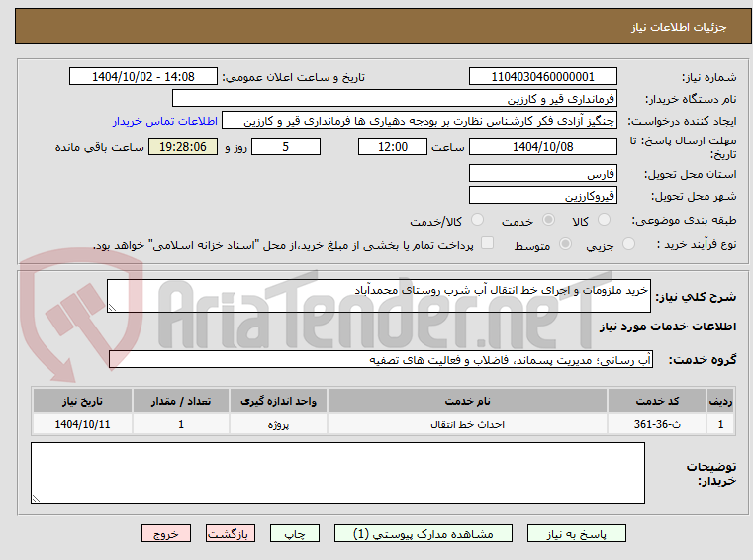Click the row number cell in the احداث خط انتقال row
This screenshot has width=753, height=560.
point(720,424)
